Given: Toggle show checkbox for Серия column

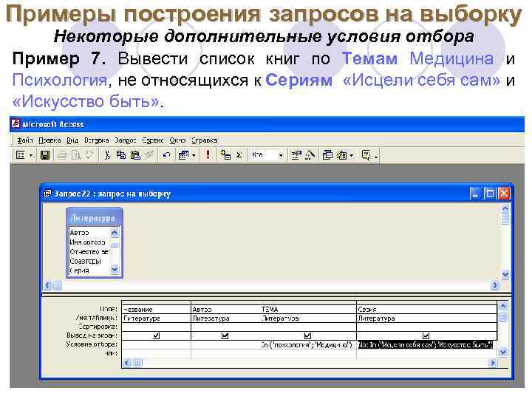Looking at the screenshot, I should 426,335.
